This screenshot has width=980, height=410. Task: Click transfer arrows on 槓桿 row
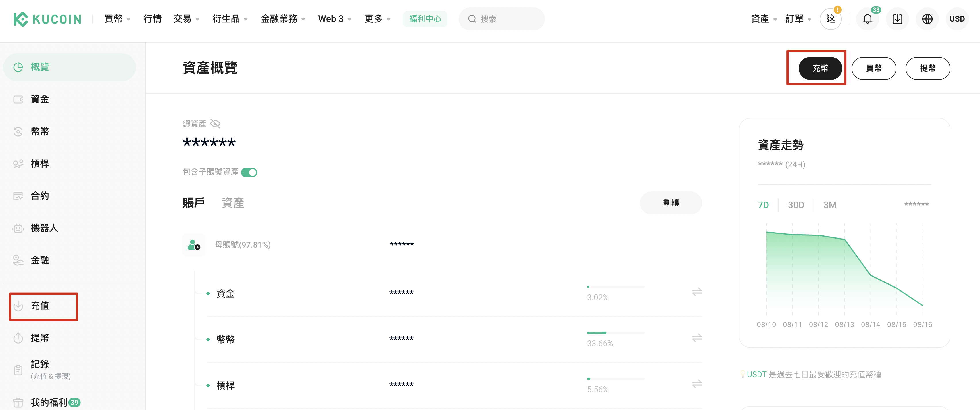click(697, 384)
